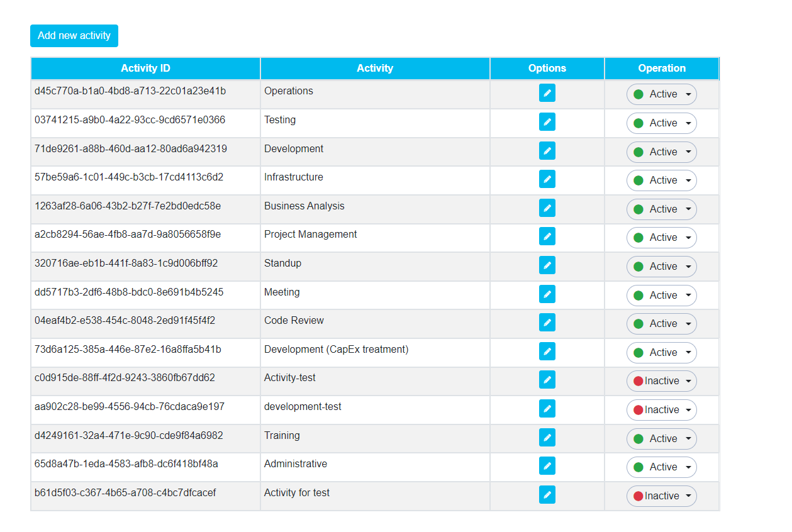Viewport: 792px width, 532px height.
Task: Open status dropdown for Standup
Action: point(662,267)
